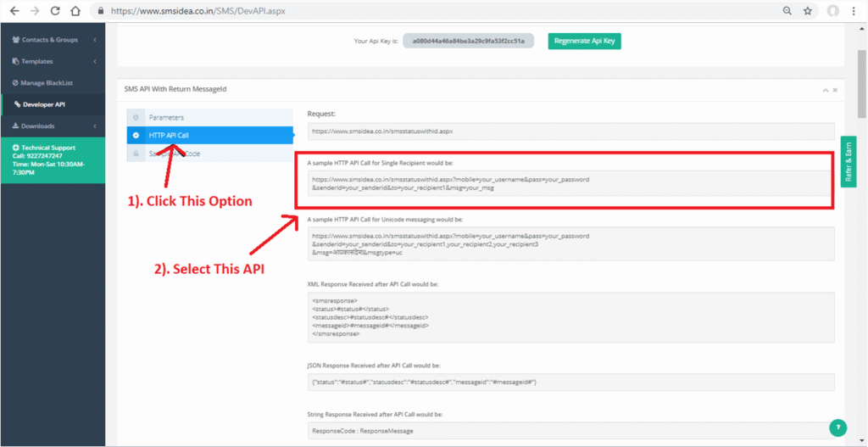
Task: Click the gear icon beside Parameters
Action: coord(136,117)
